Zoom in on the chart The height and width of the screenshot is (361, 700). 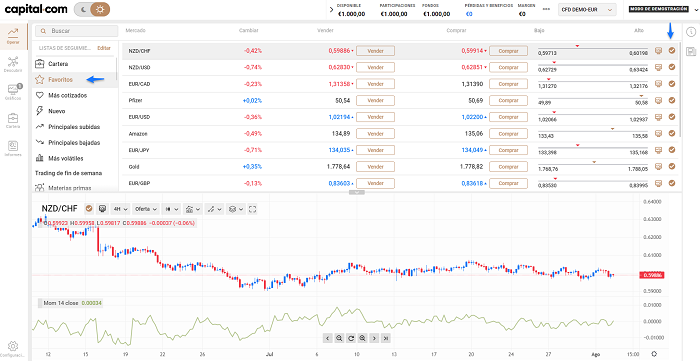[362, 338]
